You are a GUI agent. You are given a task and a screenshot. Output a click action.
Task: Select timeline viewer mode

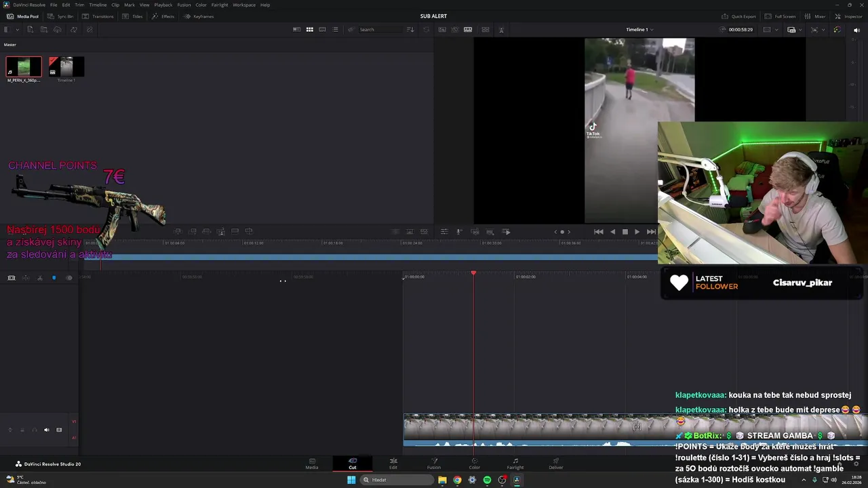pyautogui.click(x=468, y=29)
